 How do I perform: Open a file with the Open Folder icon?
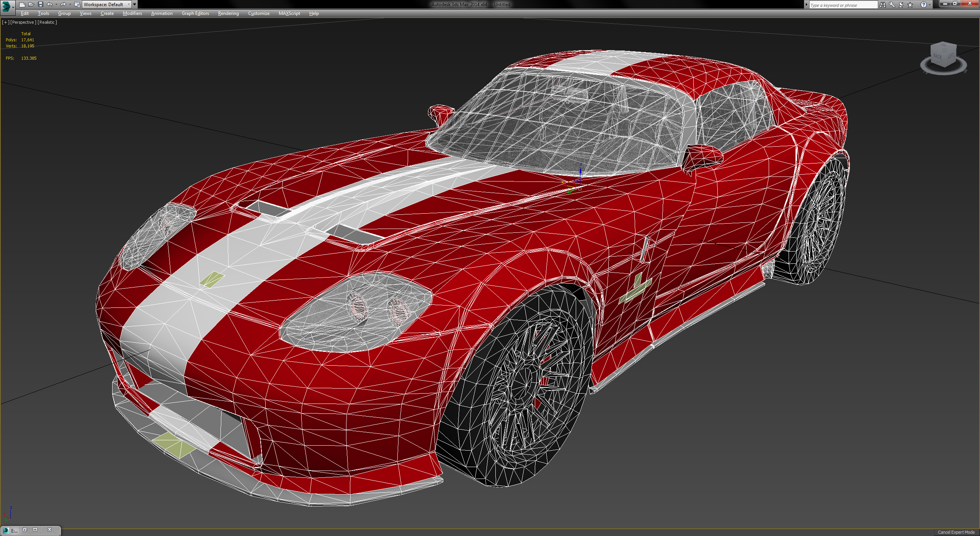click(32, 4)
